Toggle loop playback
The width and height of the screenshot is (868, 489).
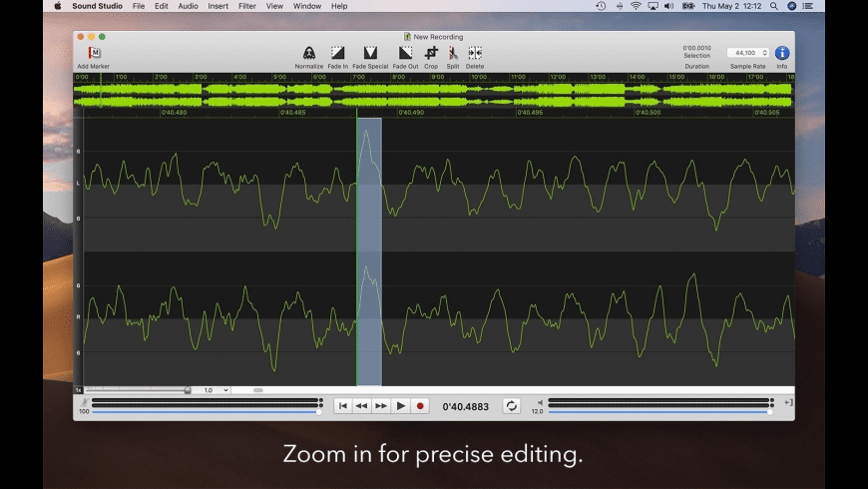point(512,406)
